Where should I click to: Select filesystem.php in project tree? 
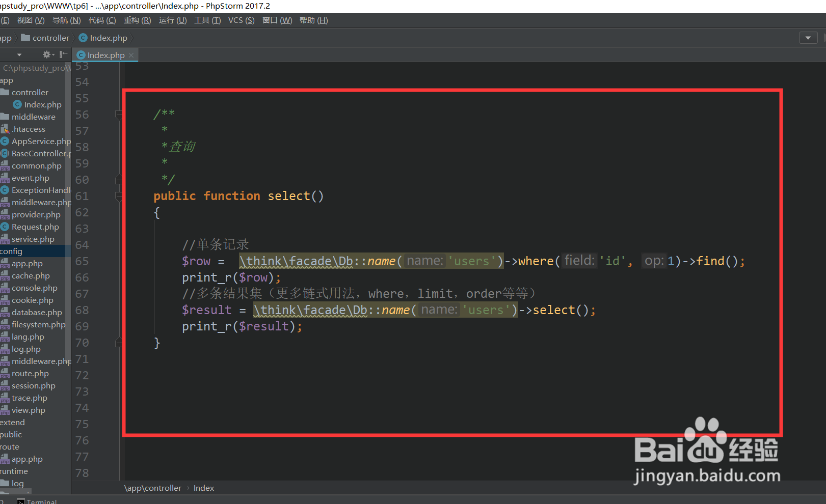(38, 324)
